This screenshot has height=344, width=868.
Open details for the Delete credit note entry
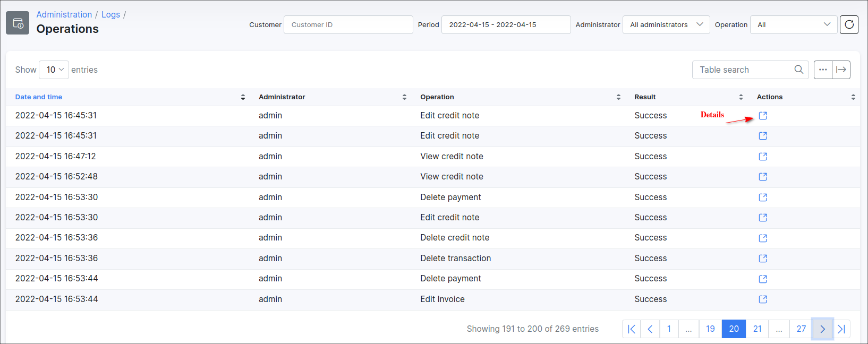click(x=763, y=238)
